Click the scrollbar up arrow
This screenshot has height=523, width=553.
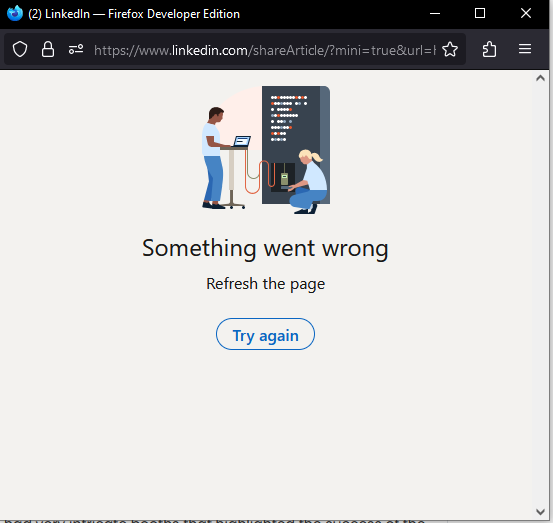[x=540, y=78]
